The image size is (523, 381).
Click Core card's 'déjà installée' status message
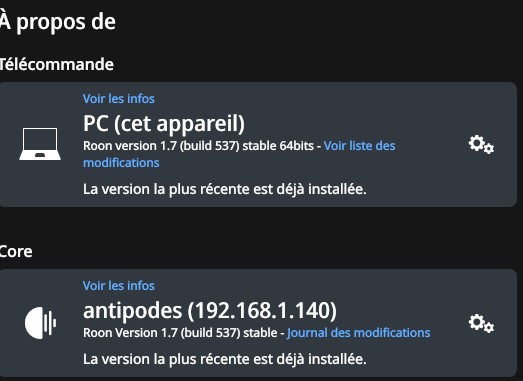click(224, 359)
